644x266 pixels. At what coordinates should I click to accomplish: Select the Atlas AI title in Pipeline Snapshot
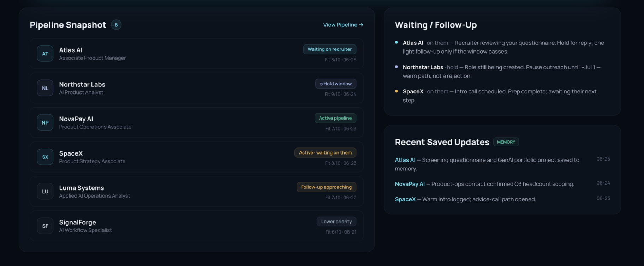pyautogui.click(x=71, y=50)
